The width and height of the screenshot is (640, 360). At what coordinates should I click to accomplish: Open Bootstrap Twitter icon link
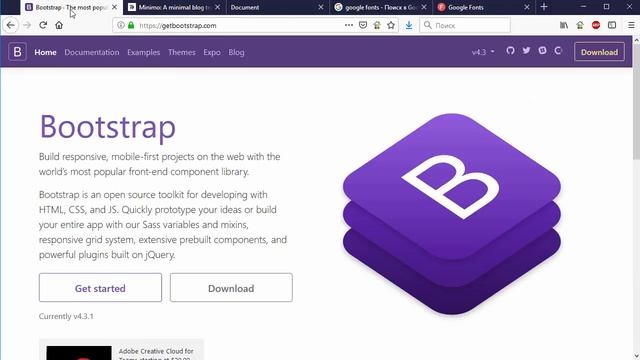(526, 51)
